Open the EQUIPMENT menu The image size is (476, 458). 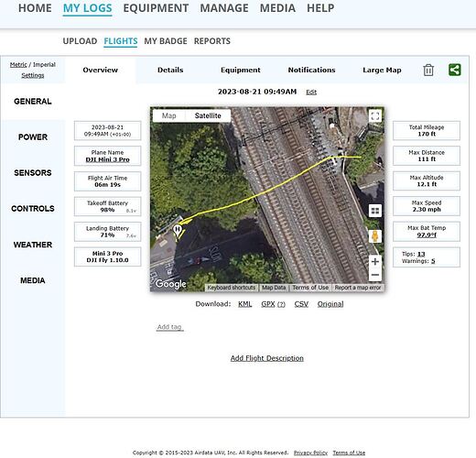click(156, 8)
